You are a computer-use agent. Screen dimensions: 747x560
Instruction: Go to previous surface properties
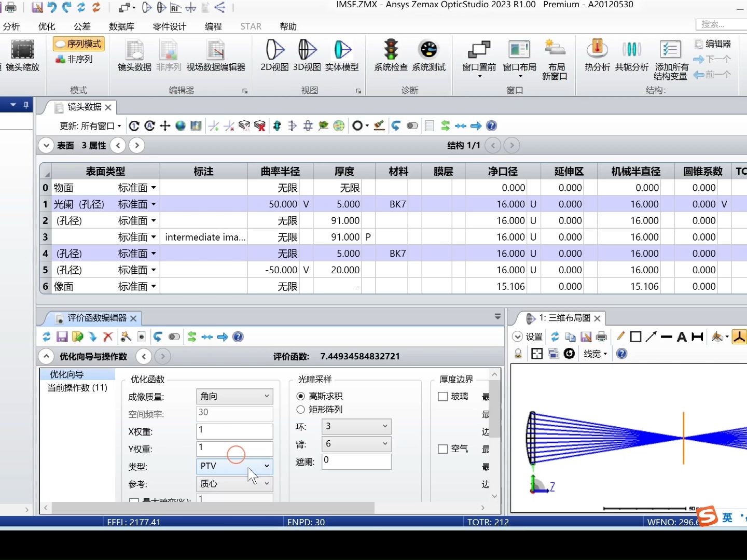(x=118, y=146)
